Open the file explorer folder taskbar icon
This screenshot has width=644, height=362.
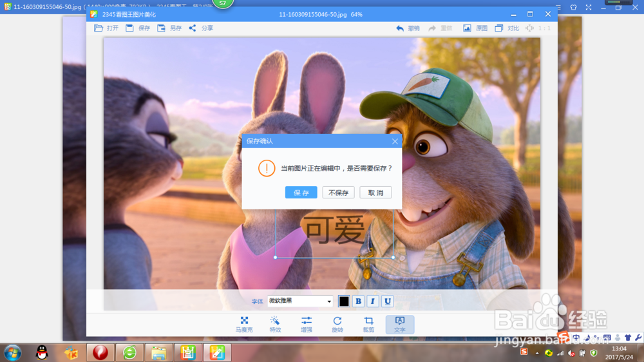(x=158, y=352)
